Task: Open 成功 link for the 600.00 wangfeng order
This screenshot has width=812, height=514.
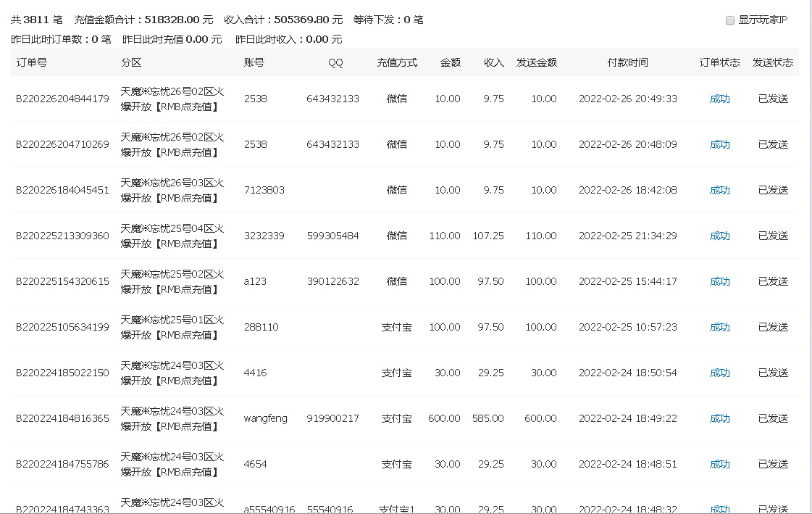Action: [719, 418]
